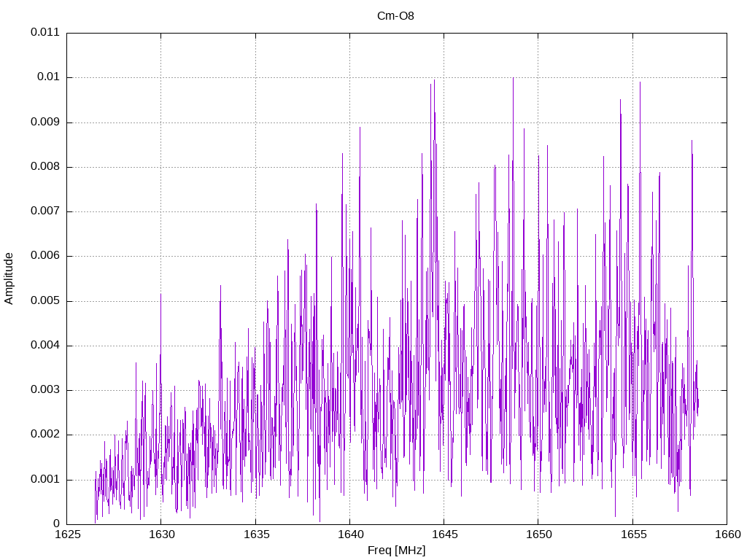Click the 0.006 y-axis tick label
The image size is (747, 560).
click(x=45, y=255)
